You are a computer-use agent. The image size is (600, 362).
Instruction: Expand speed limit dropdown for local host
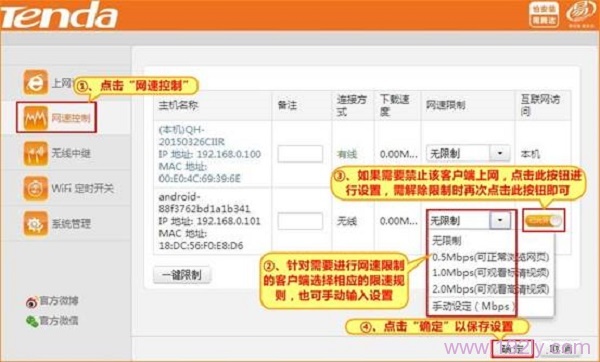500,153
